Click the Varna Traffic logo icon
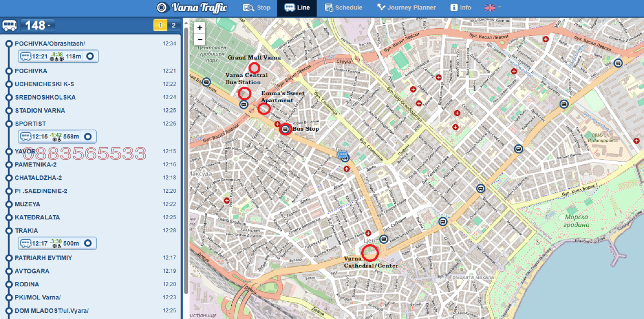This screenshot has width=644, height=319. pos(162,8)
